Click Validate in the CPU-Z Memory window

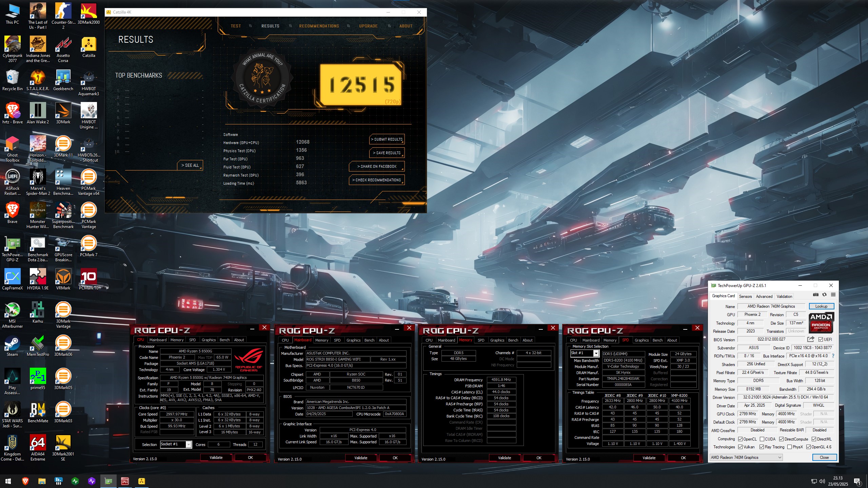[x=505, y=458]
